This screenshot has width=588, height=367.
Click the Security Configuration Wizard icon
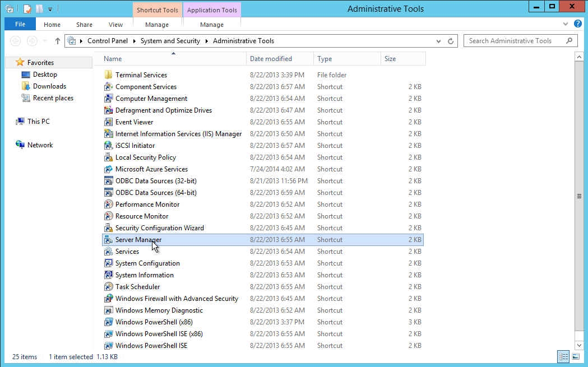(x=108, y=228)
